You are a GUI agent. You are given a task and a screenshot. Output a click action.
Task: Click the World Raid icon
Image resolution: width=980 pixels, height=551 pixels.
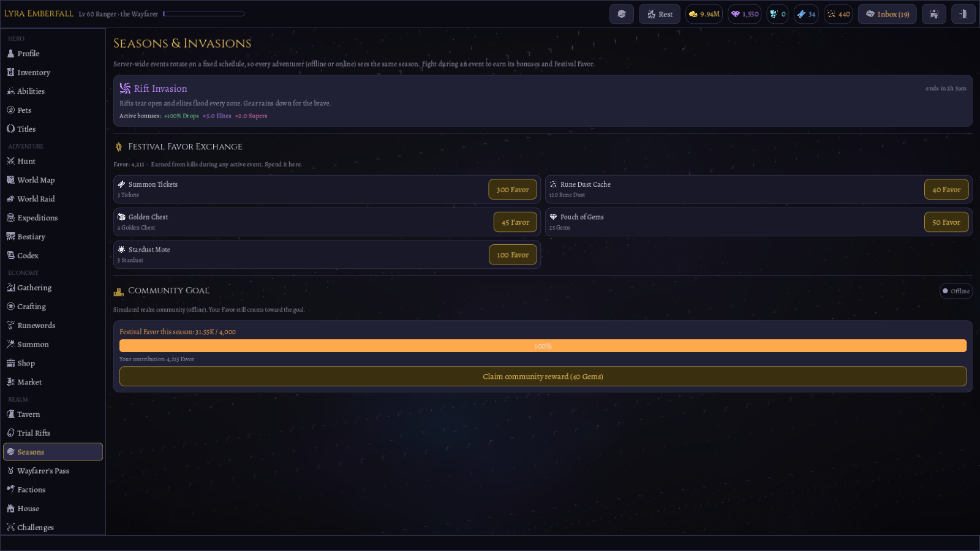(10, 199)
